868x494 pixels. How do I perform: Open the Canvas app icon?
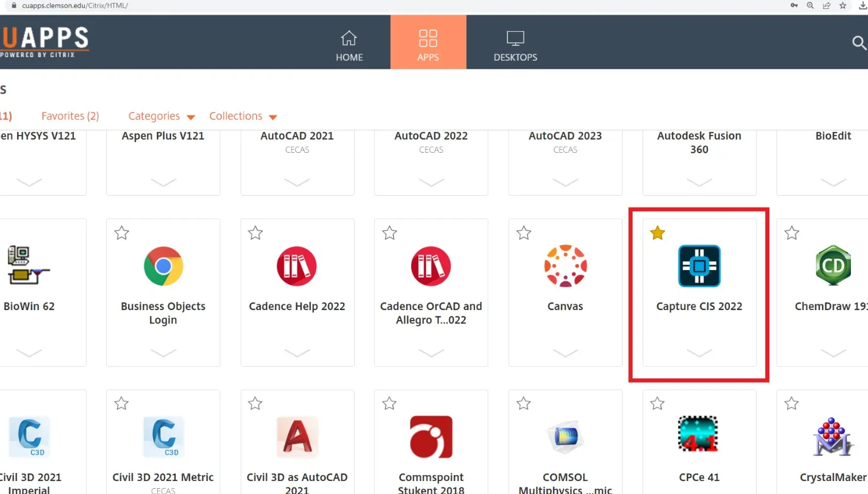[565, 266]
